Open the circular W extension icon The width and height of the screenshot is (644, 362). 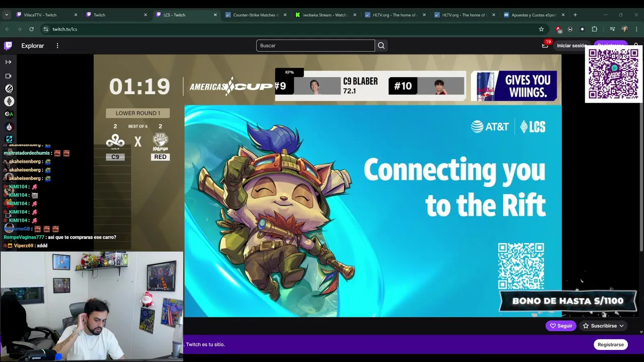pos(570,29)
